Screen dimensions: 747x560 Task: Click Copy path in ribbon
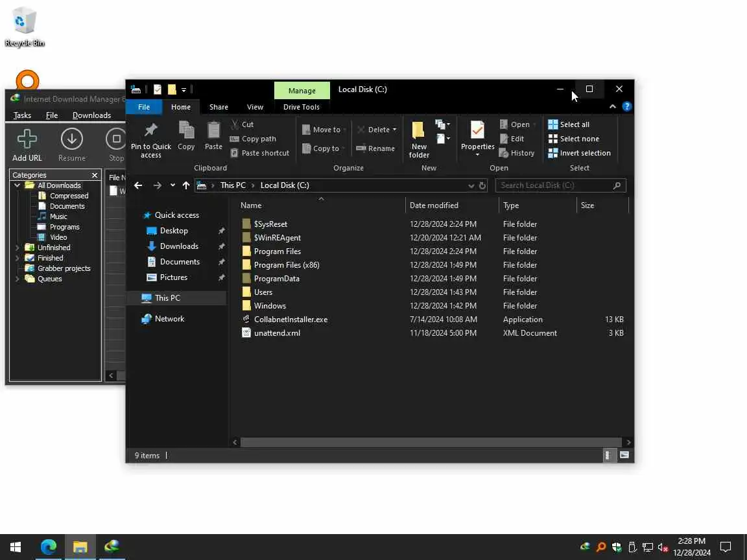point(253,139)
